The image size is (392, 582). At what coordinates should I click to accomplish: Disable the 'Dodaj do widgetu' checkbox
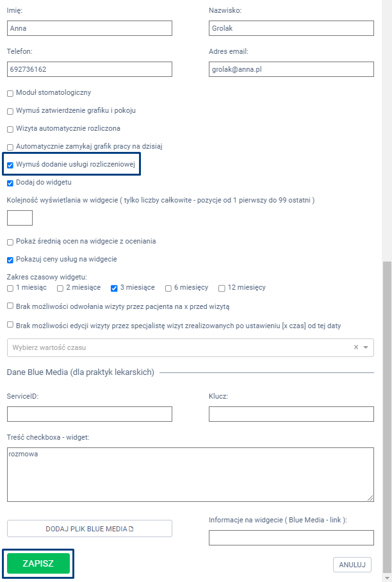(x=10, y=183)
